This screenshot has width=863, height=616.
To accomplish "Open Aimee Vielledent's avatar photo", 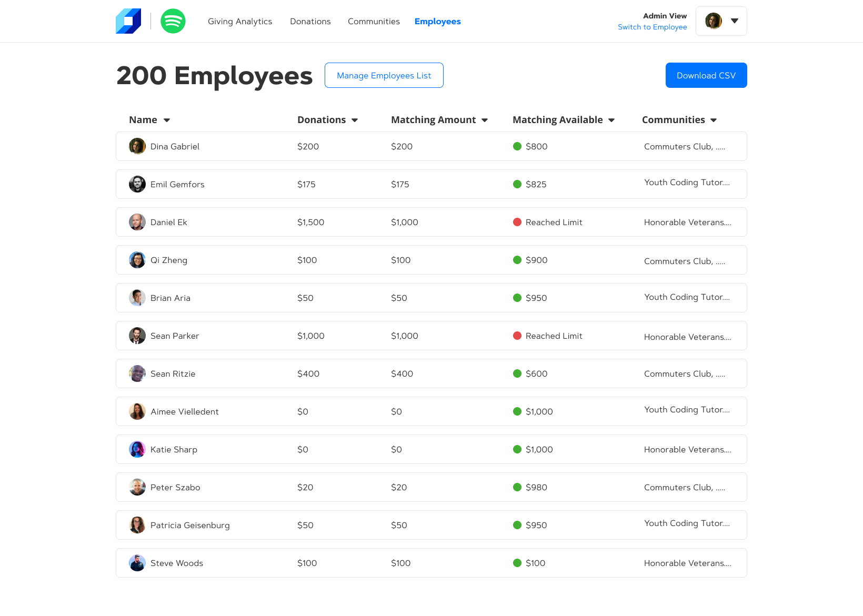I will [137, 411].
